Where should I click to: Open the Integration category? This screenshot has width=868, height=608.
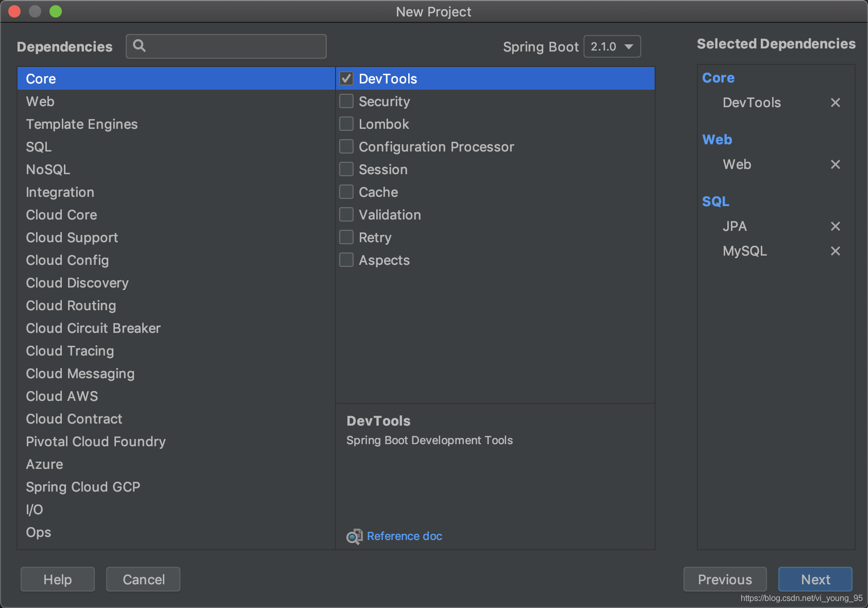pos(176,192)
